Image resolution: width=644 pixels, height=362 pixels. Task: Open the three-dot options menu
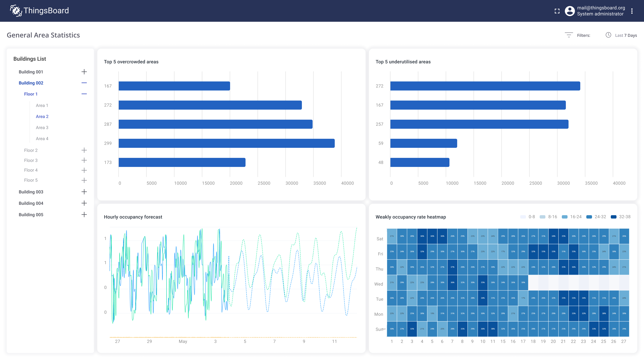[632, 11]
